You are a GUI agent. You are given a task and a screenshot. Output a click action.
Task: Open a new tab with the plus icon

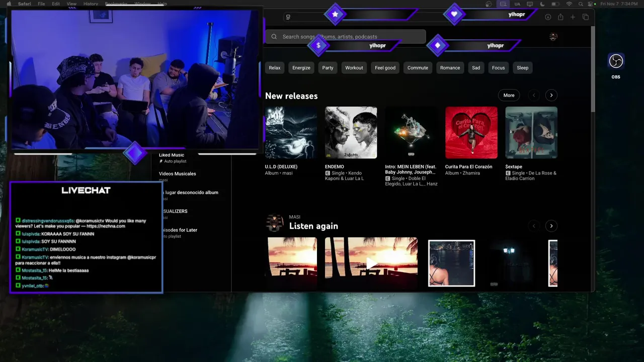573,17
